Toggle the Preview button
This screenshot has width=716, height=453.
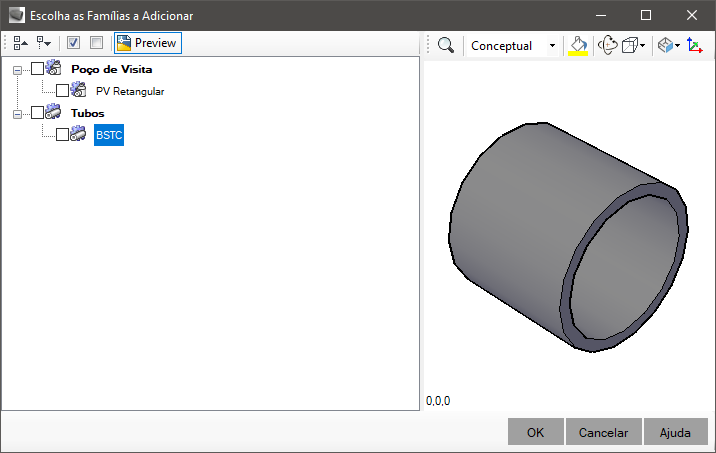[x=148, y=43]
